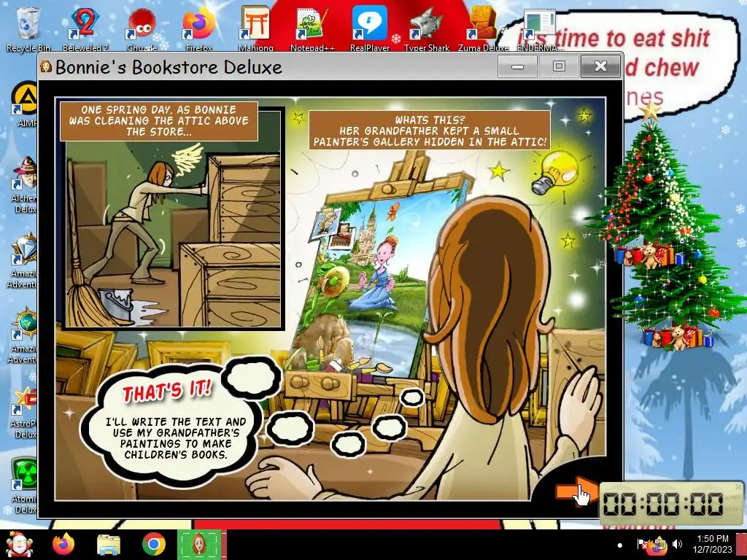Image resolution: width=747 pixels, height=560 pixels.
Task: Click the 'ONE SPRING DAY' caption box
Action: pyautogui.click(x=158, y=121)
